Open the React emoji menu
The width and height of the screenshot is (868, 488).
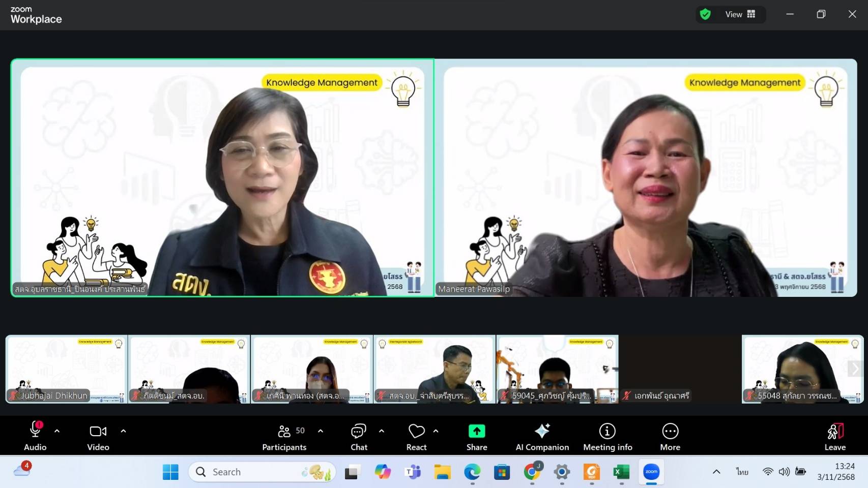click(x=416, y=437)
